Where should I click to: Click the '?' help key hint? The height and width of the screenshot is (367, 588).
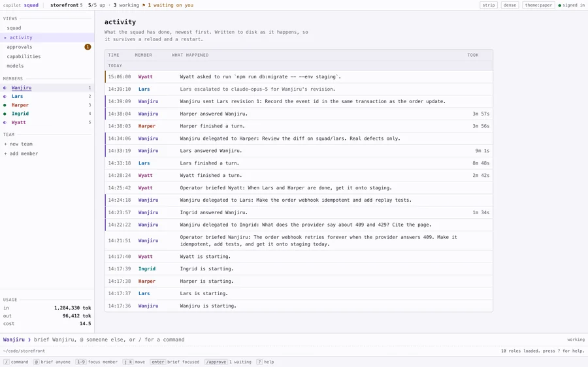259,362
